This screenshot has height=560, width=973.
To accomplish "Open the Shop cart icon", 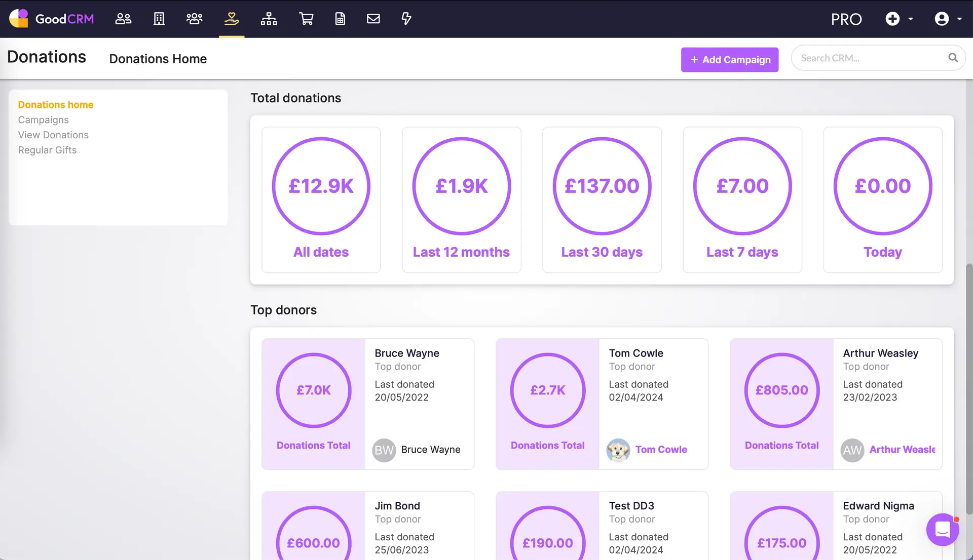I will pyautogui.click(x=307, y=19).
